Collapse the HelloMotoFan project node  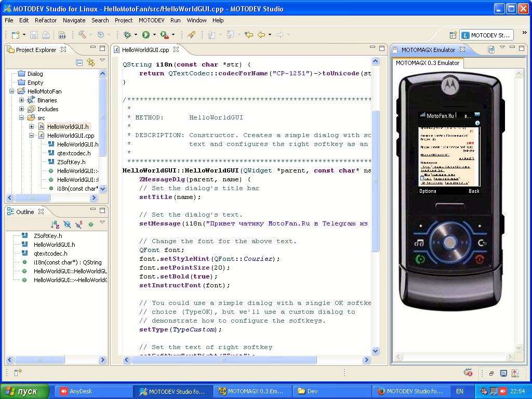(12, 91)
